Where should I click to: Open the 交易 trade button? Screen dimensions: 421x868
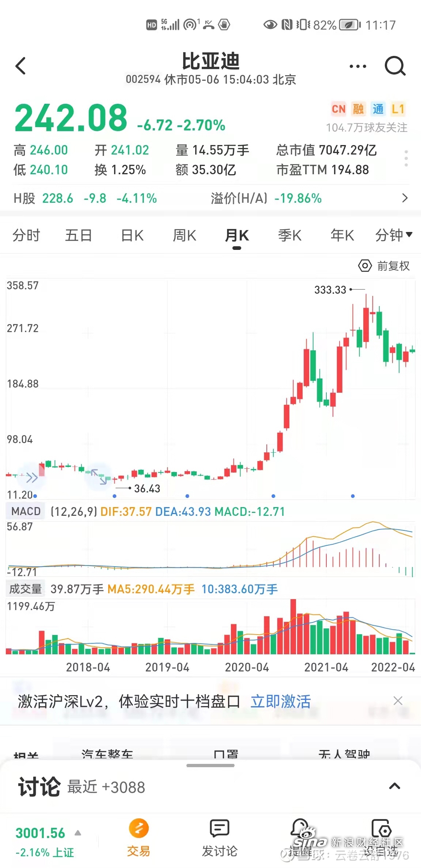pos(139,838)
